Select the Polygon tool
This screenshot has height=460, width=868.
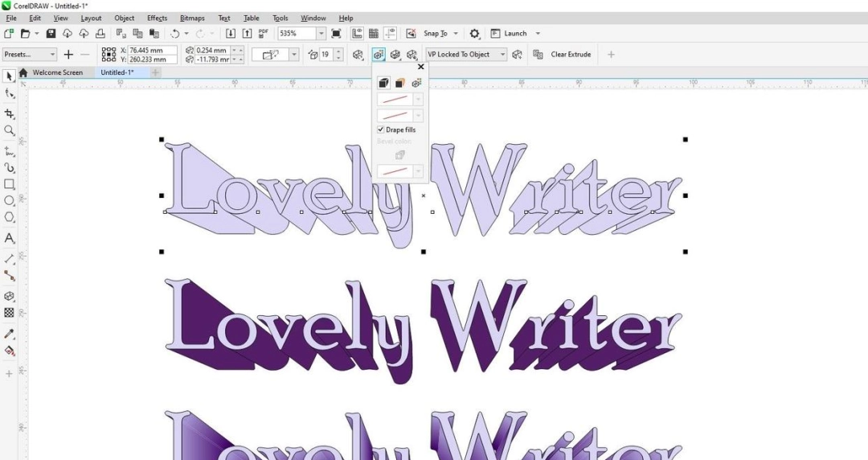point(9,217)
